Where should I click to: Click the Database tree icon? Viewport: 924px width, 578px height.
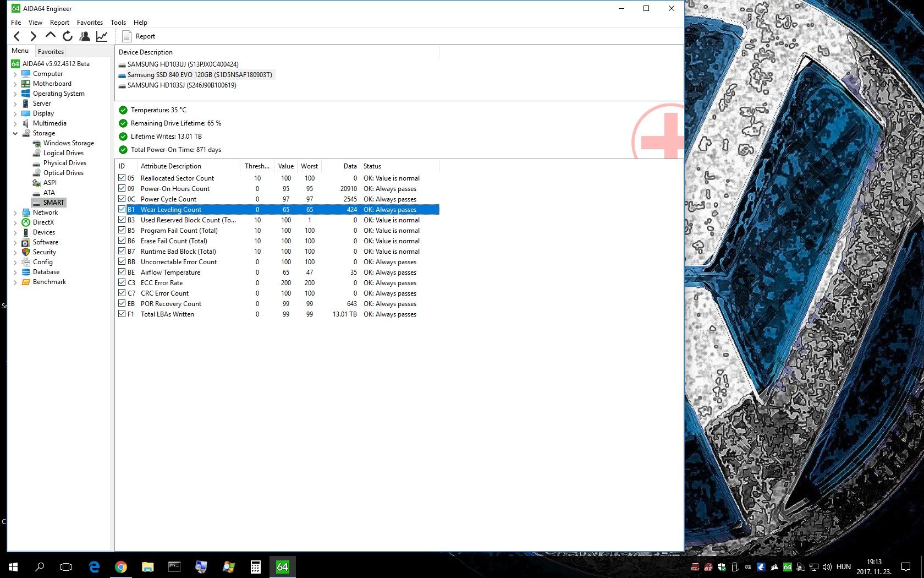click(x=26, y=272)
